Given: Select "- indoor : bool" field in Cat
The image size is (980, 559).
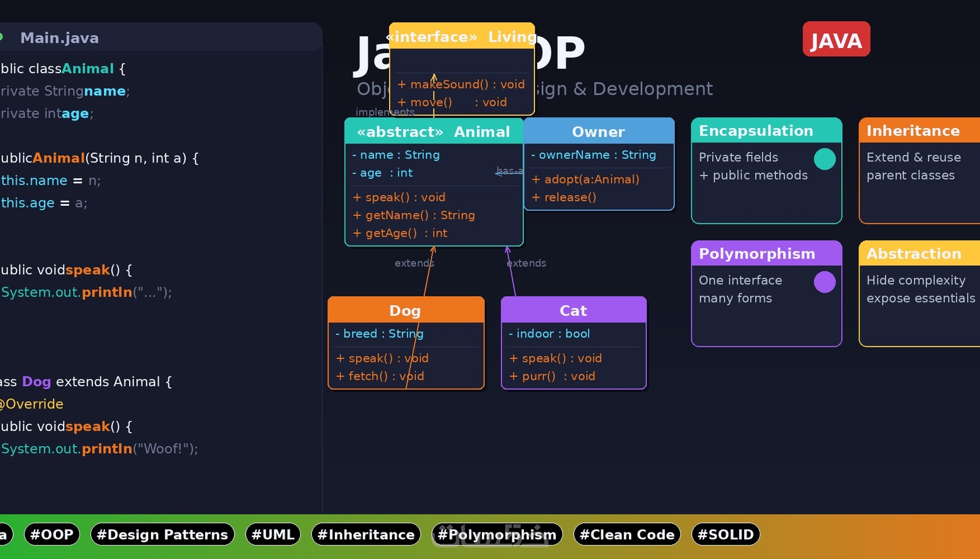Looking at the screenshot, I should (x=549, y=333).
